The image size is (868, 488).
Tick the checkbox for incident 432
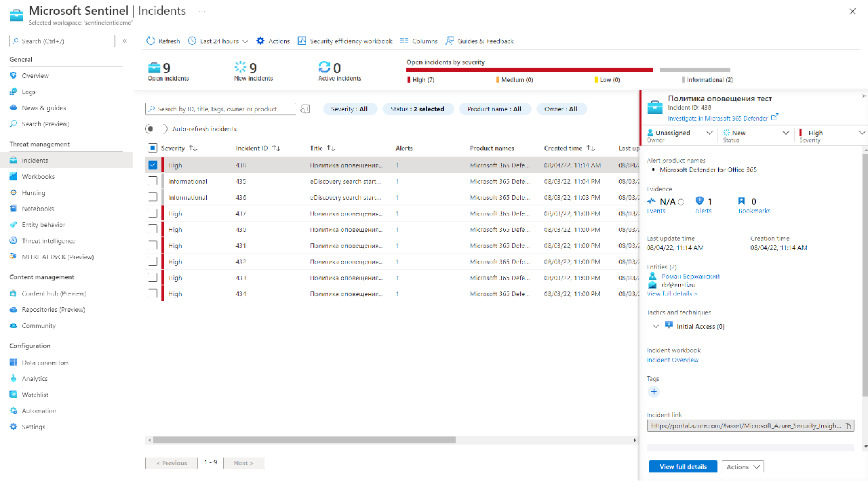[x=153, y=262]
